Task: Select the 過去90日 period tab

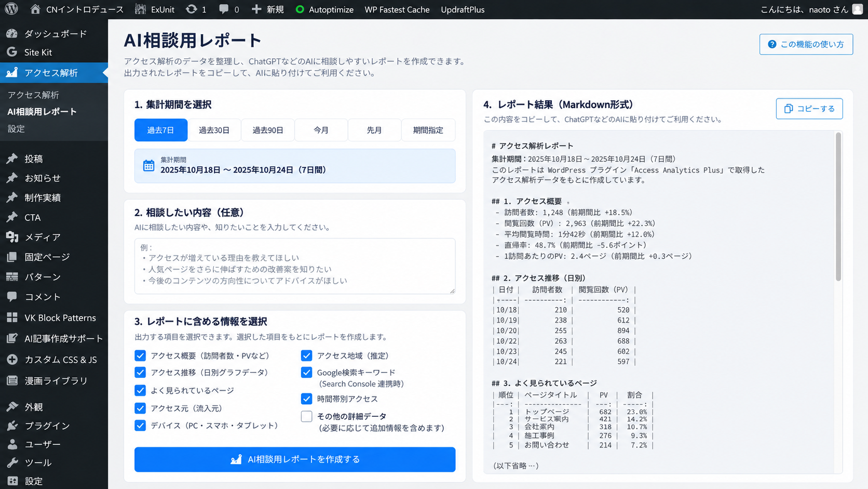Action: pos(268,130)
